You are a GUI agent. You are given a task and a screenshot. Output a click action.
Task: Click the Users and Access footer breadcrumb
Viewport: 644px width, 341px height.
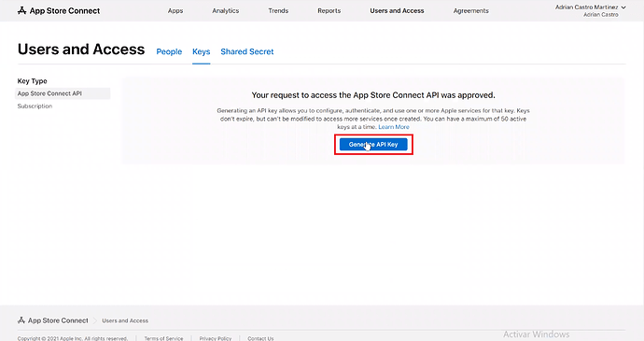(x=125, y=320)
